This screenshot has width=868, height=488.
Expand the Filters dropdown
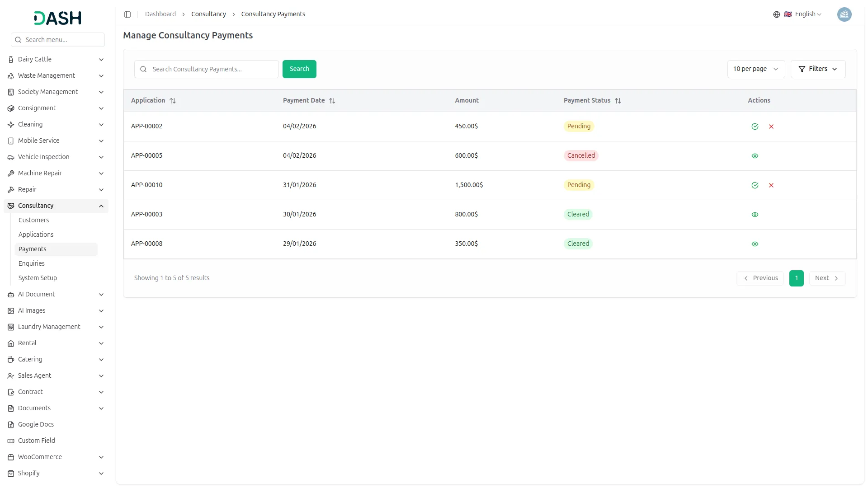click(x=817, y=69)
